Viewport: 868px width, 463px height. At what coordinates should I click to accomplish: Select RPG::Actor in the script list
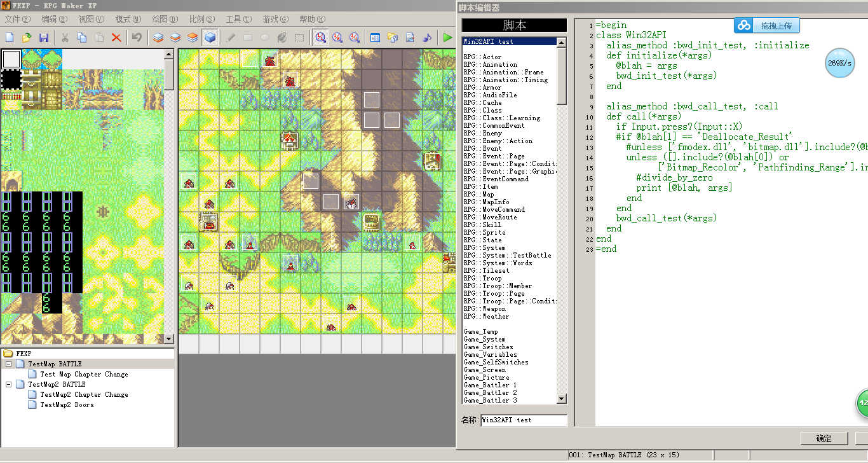[482, 57]
